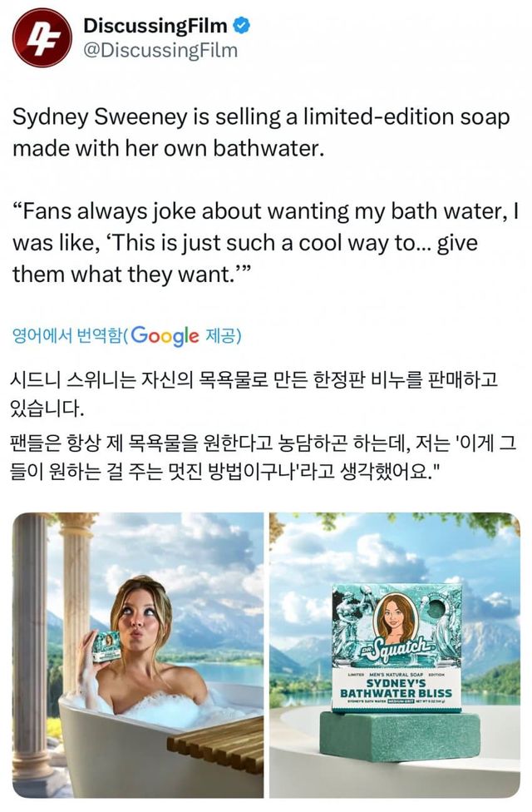532x812 pixels.
Task: Click the Google logo in translation notice
Action: 165,336
